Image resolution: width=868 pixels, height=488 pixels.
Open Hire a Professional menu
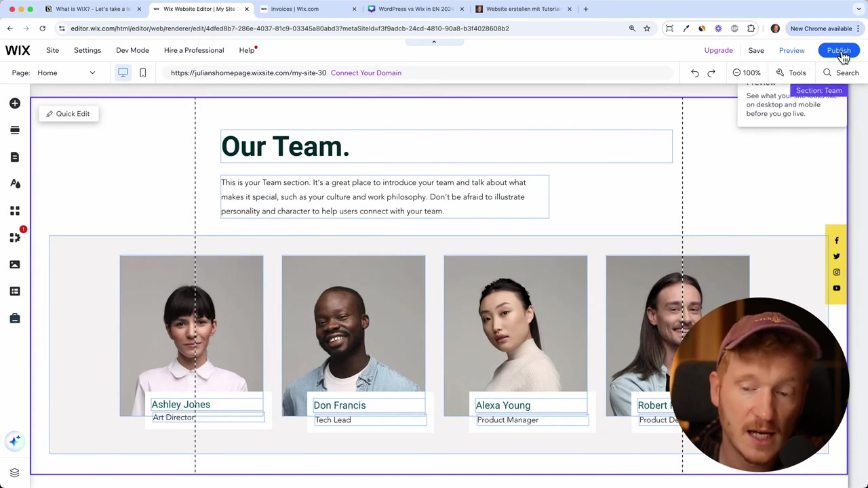[x=194, y=50]
